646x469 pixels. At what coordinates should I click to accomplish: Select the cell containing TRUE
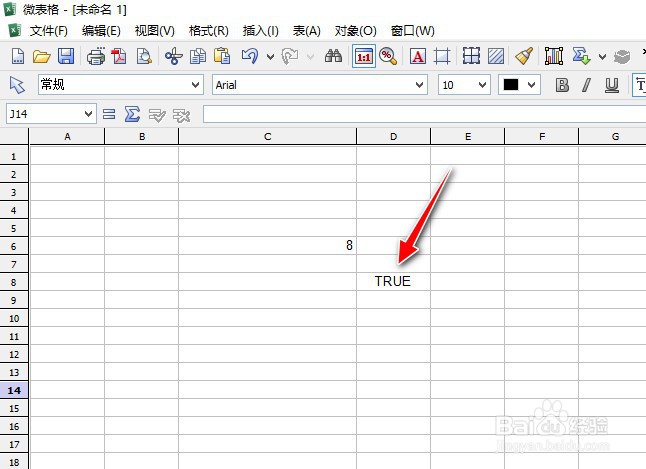[393, 281]
